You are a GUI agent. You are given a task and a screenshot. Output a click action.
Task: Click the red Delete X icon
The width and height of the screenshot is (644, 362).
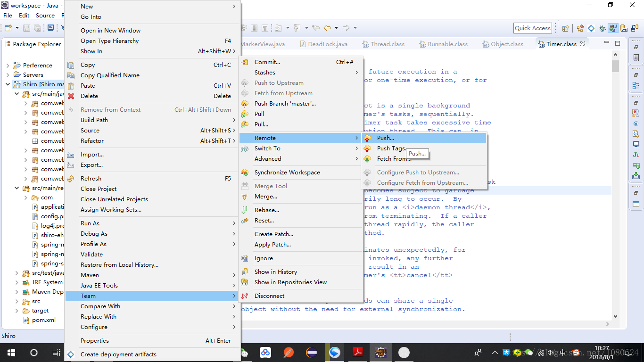pos(71,96)
